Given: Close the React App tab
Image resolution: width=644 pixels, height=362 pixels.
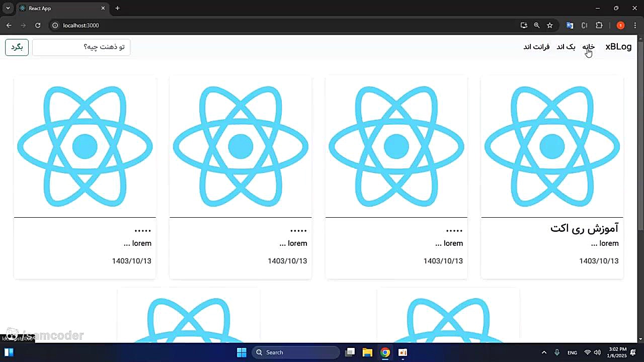Looking at the screenshot, I should (103, 8).
